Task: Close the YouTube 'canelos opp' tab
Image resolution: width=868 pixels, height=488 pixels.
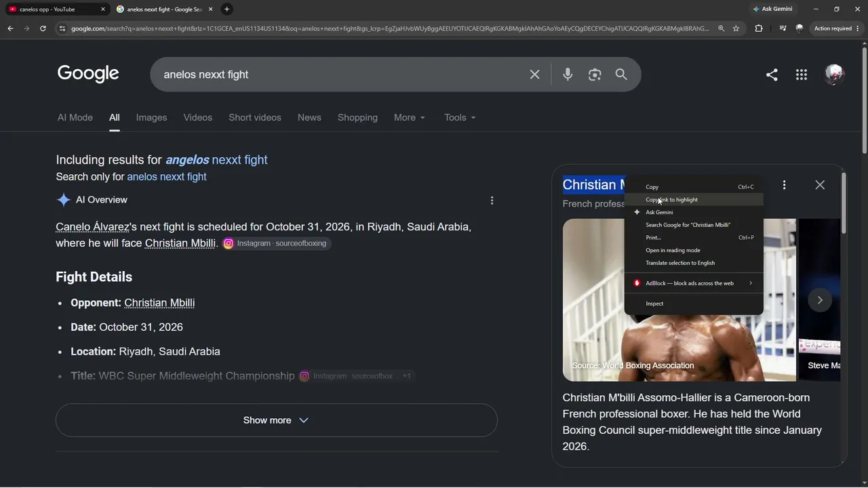Action: (x=103, y=9)
